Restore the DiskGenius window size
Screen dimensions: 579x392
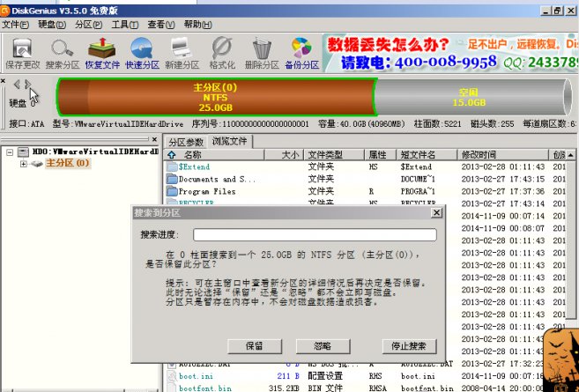click(557, 11)
